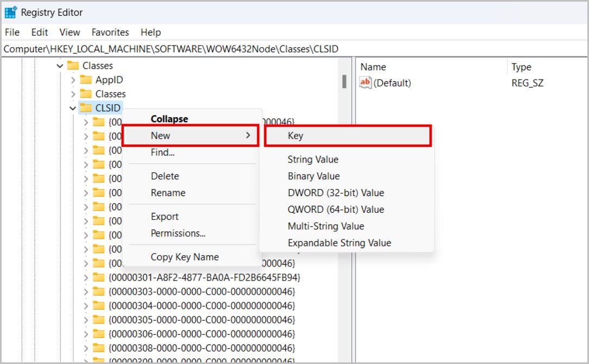Collapse the CLSID tree node arrow
The width and height of the screenshot is (589, 364).
click(x=73, y=108)
